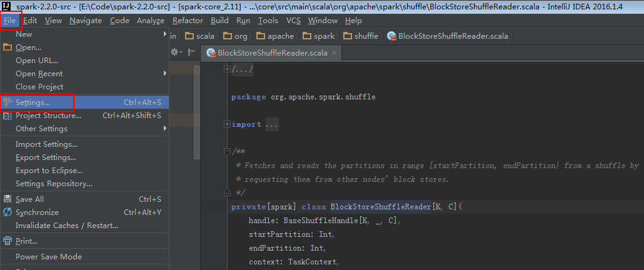This screenshot has height=270, width=644.
Task: Click the shuffle breadcrumb folder
Action: (361, 36)
